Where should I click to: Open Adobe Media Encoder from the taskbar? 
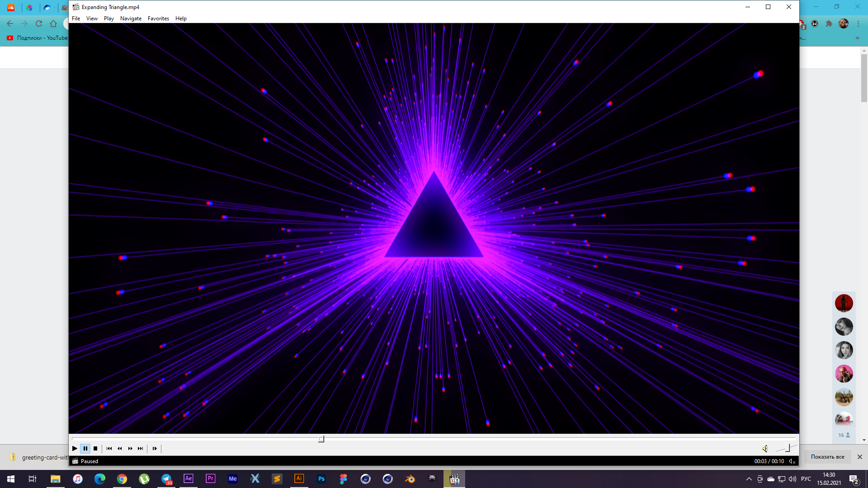tap(233, 479)
